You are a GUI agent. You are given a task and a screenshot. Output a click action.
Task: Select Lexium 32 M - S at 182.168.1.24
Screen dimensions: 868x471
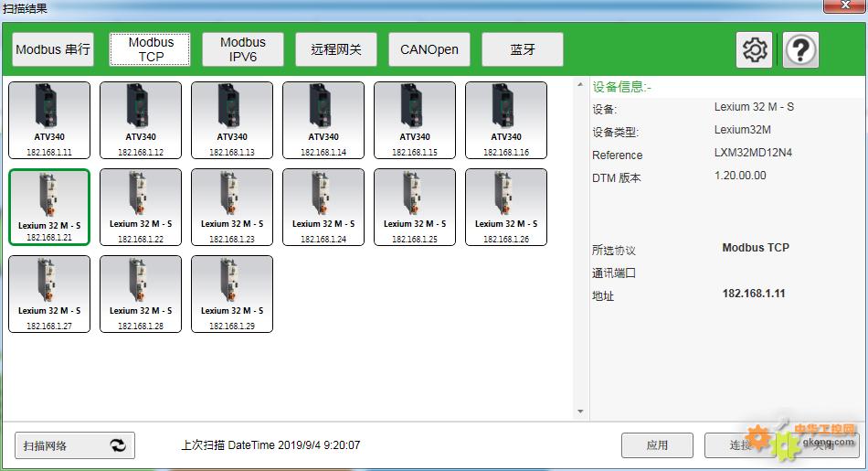click(323, 208)
